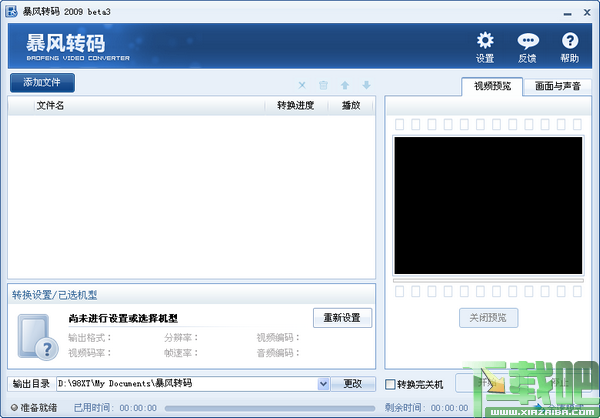
Task: Toggle the 转换完关机 checkbox
Action: point(390,384)
